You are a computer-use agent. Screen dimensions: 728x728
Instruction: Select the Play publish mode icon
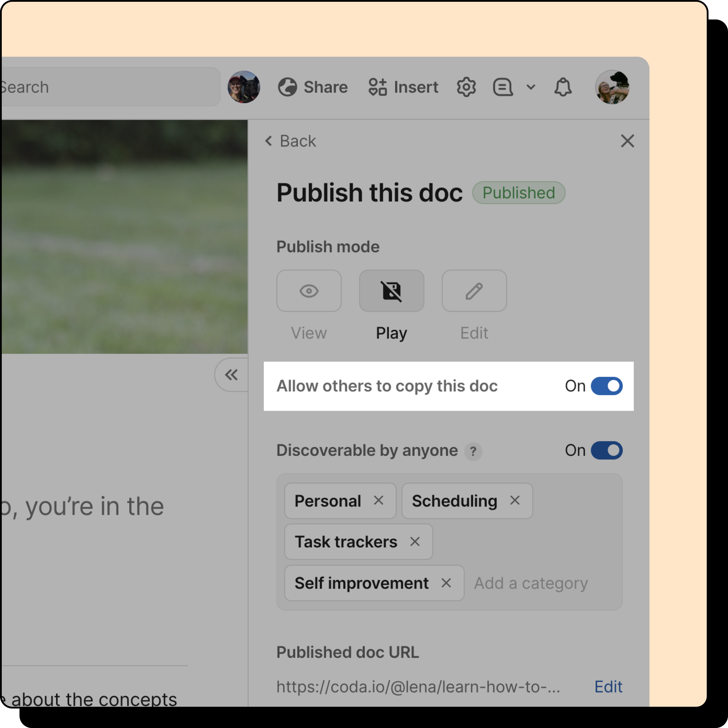391,290
